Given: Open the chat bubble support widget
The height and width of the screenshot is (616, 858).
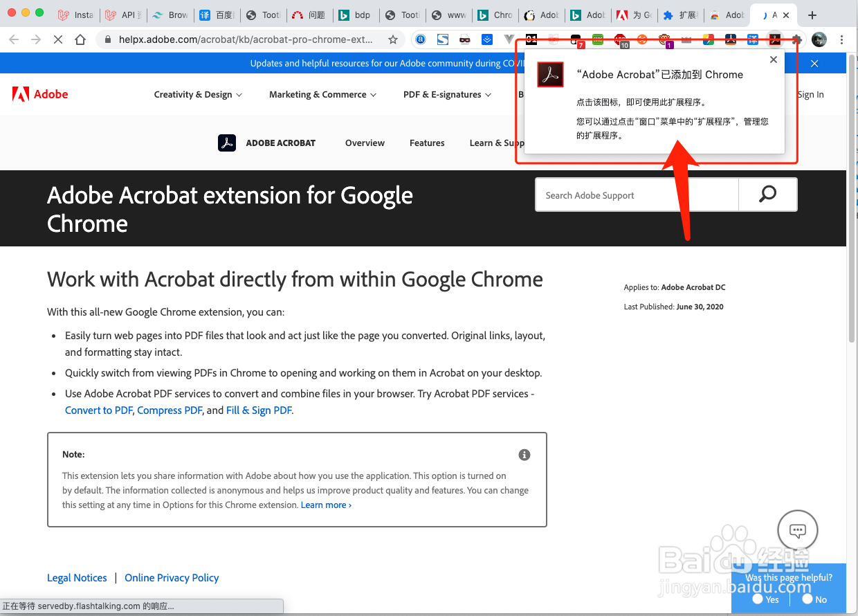Looking at the screenshot, I should pos(798,532).
